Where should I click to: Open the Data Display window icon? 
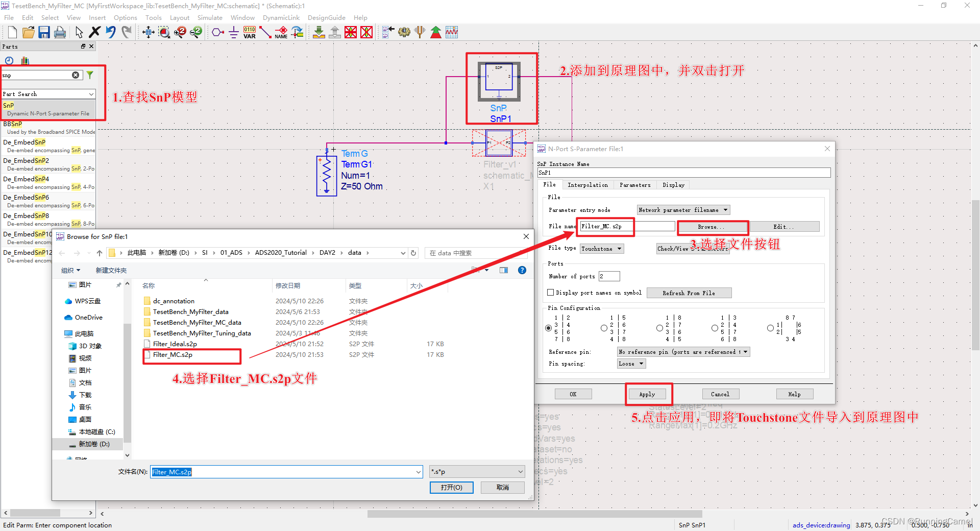[x=451, y=32]
